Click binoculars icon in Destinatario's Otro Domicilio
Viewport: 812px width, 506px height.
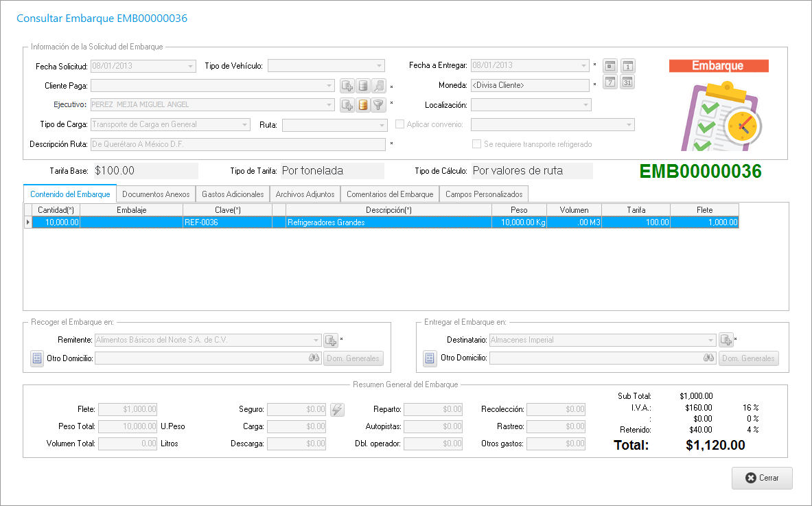(709, 358)
